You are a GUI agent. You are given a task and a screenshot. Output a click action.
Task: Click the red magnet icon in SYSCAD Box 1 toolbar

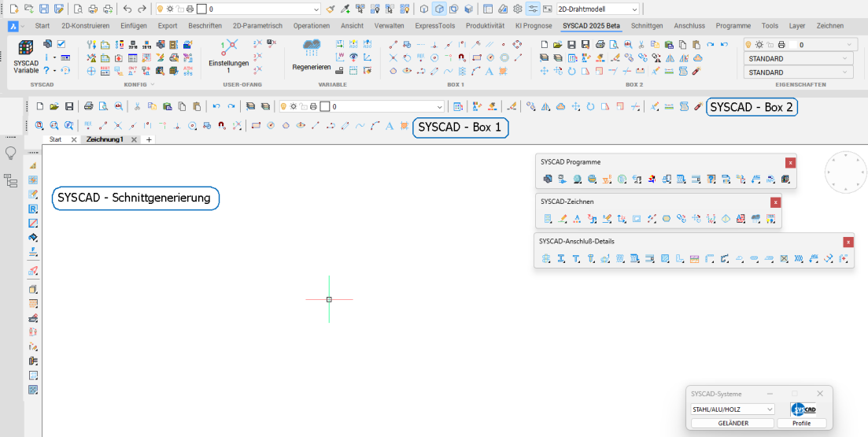tap(222, 126)
